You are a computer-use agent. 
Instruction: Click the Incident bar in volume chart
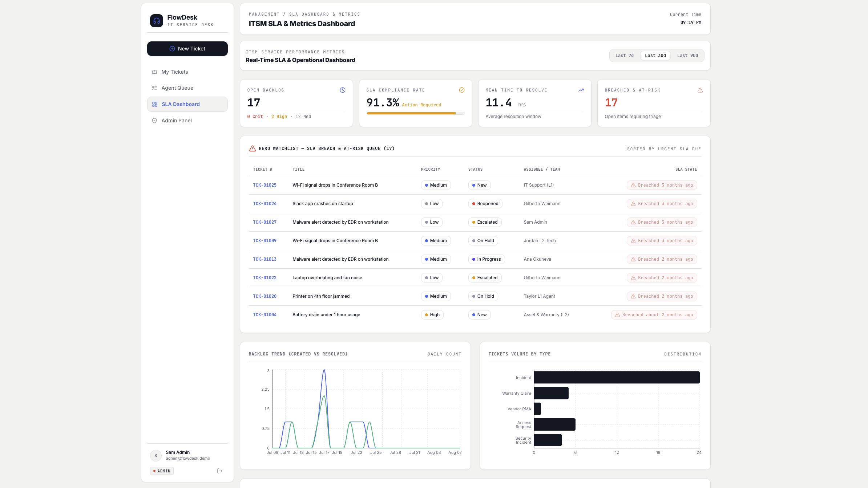pyautogui.click(x=617, y=377)
